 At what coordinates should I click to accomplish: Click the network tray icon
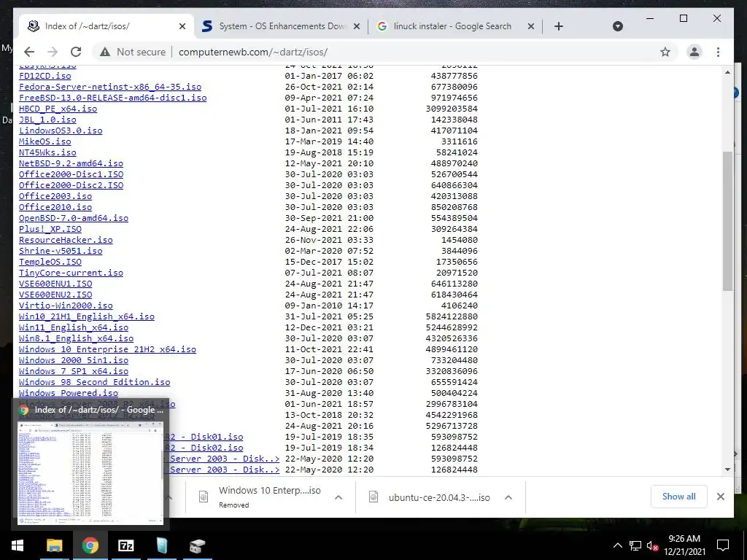[x=635, y=545]
